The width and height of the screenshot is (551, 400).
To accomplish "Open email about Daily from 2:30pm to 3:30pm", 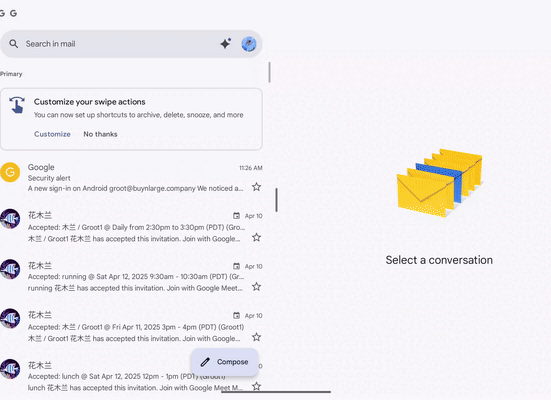I will [131, 227].
